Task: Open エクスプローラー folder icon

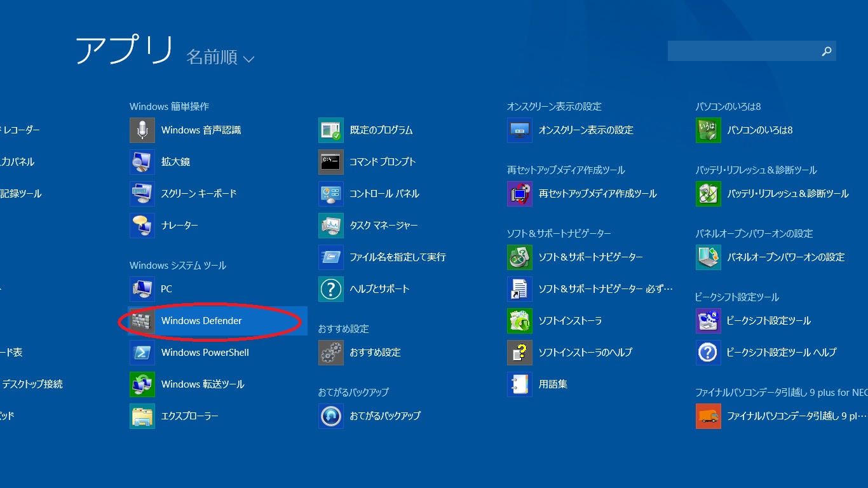Action: coord(142,416)
